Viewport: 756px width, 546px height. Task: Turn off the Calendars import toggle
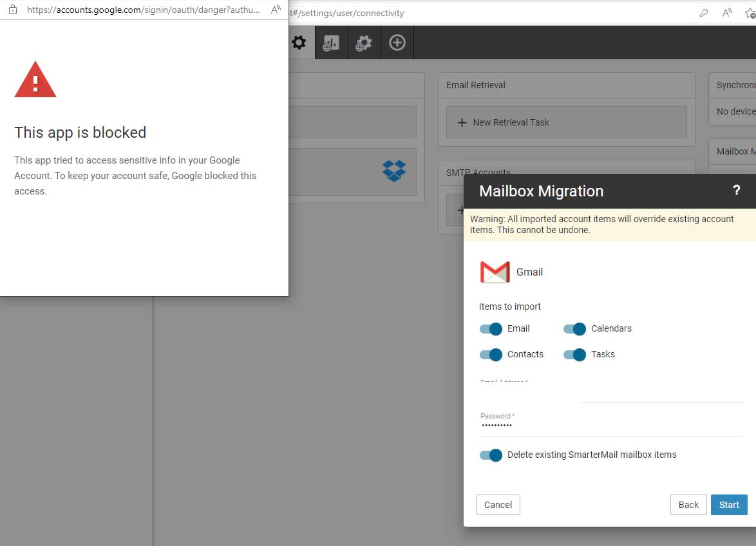575,329
